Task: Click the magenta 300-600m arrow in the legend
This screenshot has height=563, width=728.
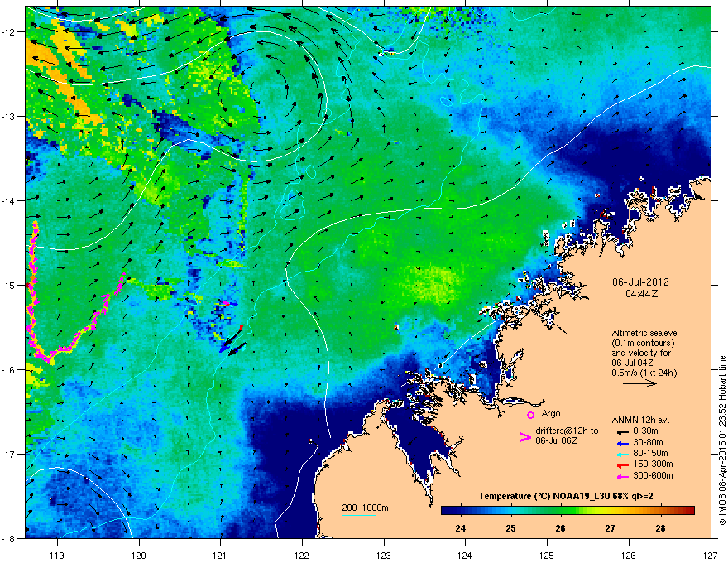Action: tap(623, 476)
